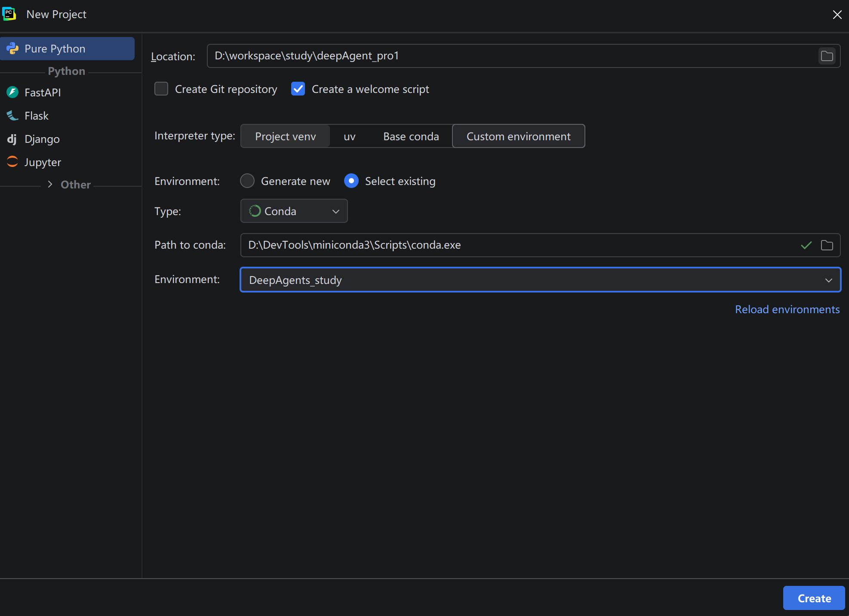This screenshot has height=616, width=849.
Task: Click the Flask icon in sidebar
Action: (x=12, y=115)
